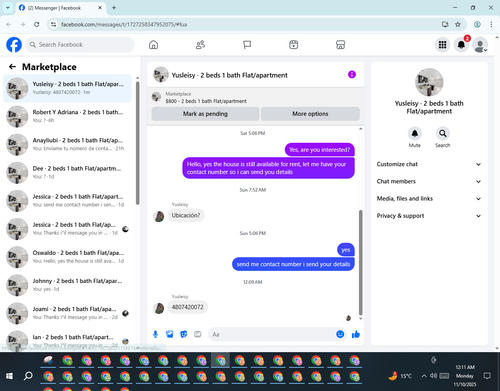Expand Chat members section
This screenshot has height=391, width=500.
(x=429, y=181)
